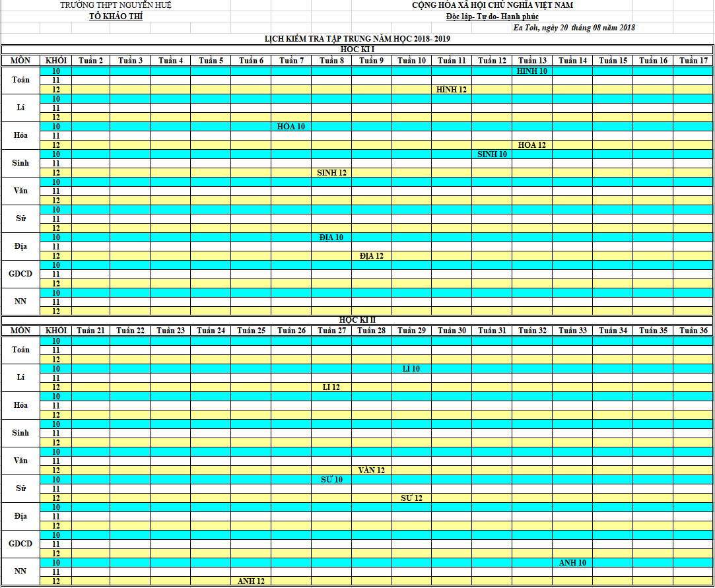Select the 'Tuần 15' column header
The height and width of the screenshot is (588, 715).
coord(613,61)
